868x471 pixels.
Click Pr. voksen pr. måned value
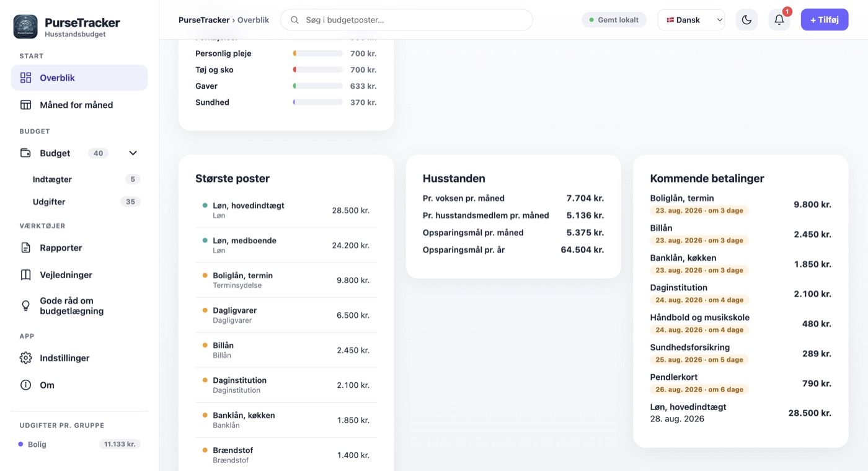tap(585, 198)
